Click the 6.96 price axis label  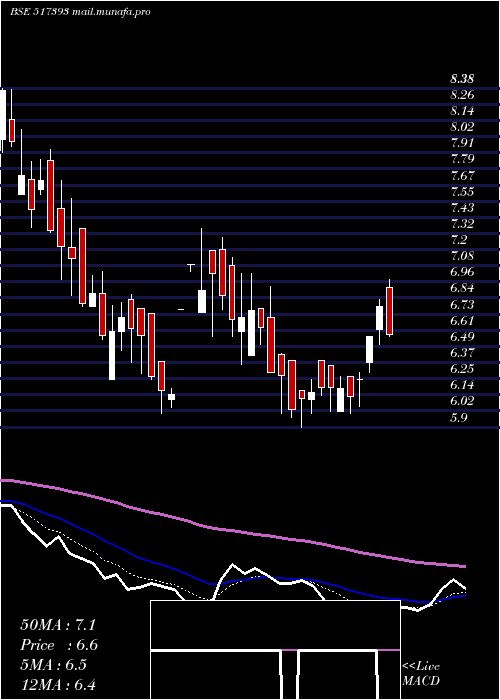coord(462,272)
